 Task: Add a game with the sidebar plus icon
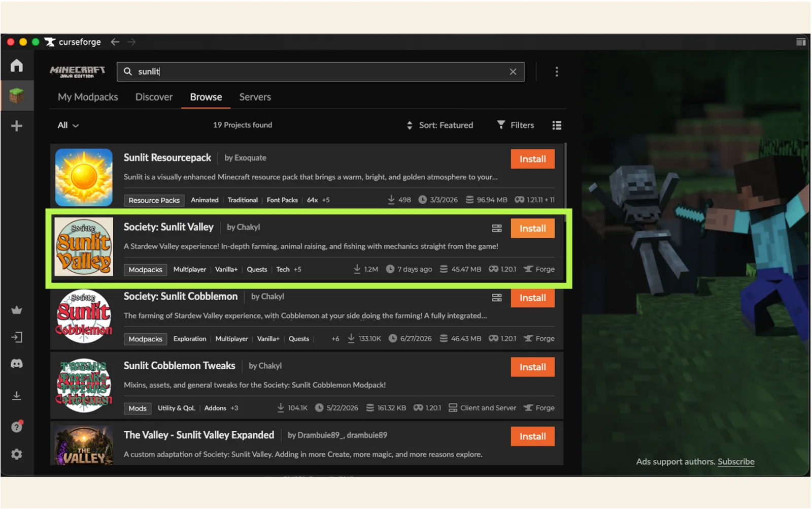point(17,125)
